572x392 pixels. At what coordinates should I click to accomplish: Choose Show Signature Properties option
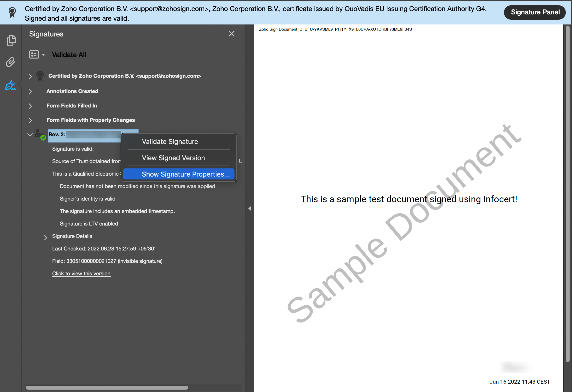185,174
